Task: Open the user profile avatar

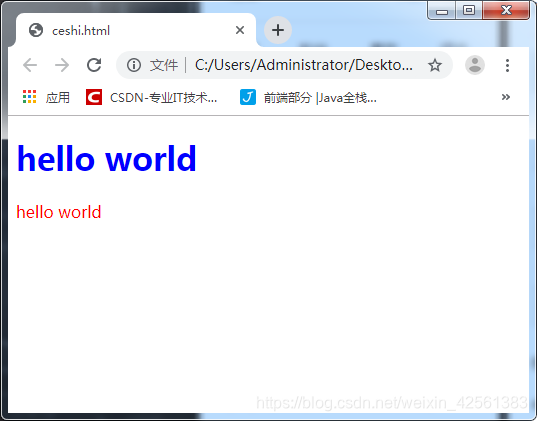Action: [475, 65]
